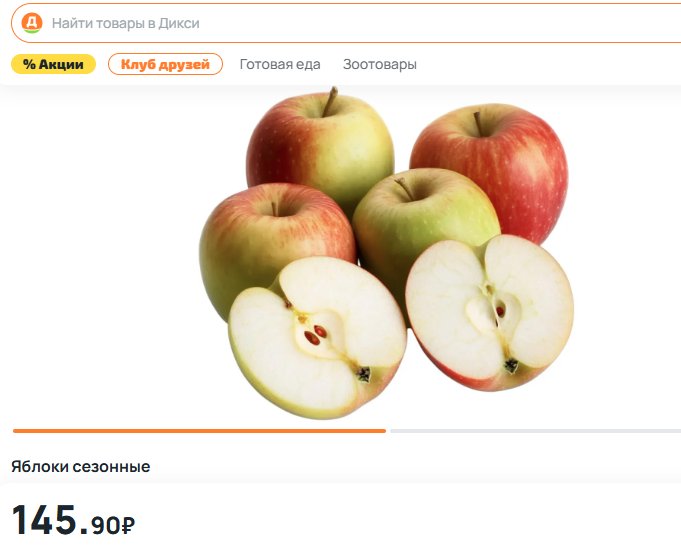Go to the "Готовая еда" category

click(x=280, y=64)
